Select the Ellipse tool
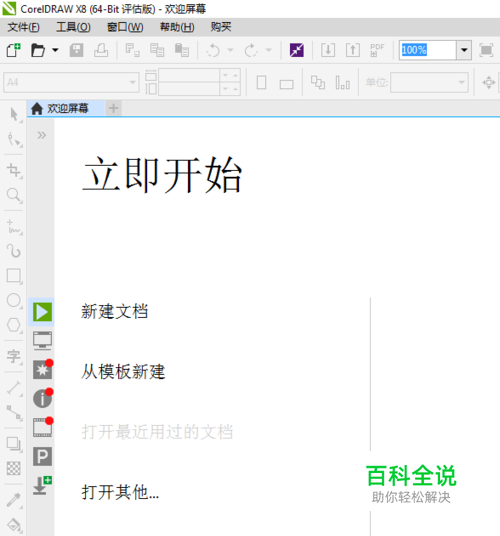Viewport: 500px width, 536px height. tap(14, 300)
